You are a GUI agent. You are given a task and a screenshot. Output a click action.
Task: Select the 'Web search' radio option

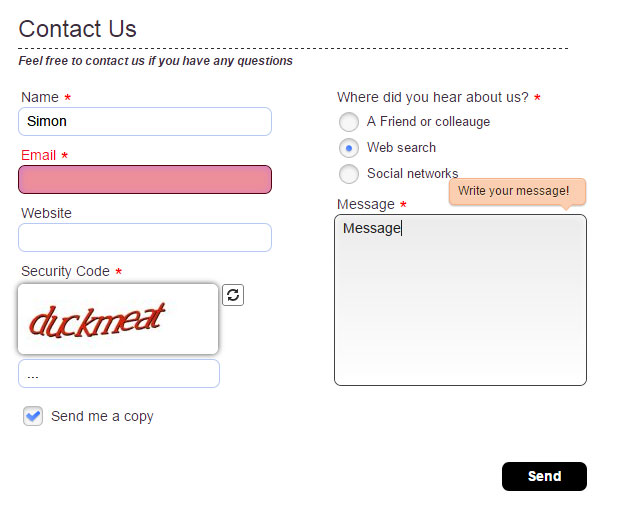(349, 148)
